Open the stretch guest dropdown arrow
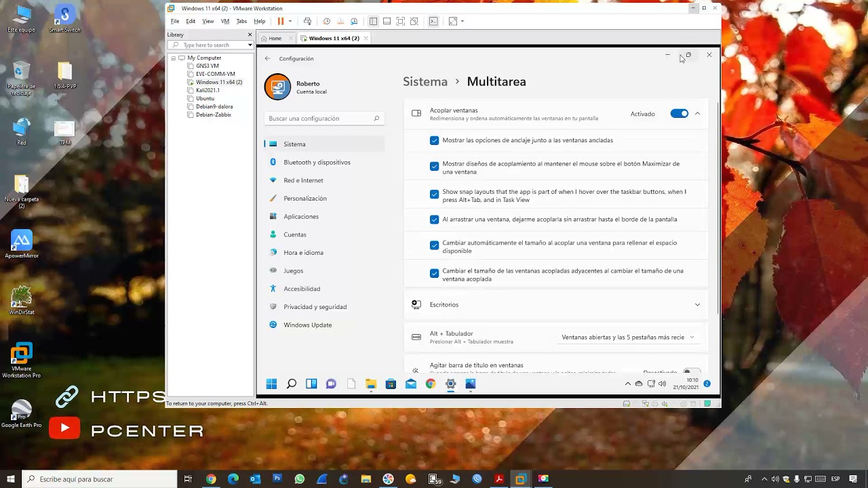 [x=462, y=21]
